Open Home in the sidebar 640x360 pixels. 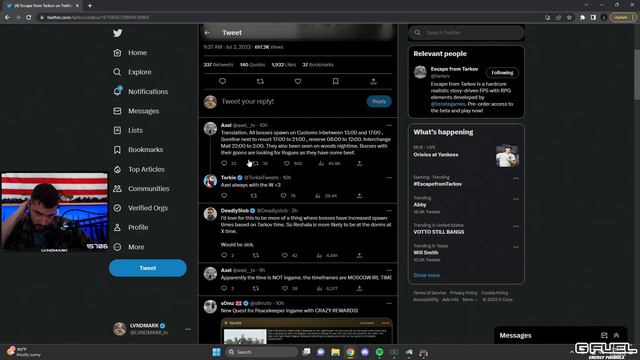(130, 53)
